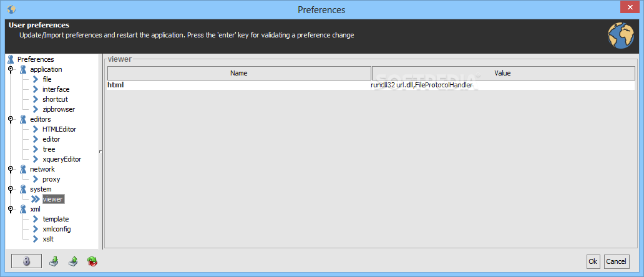Screen dimensions: 644x277
Task: Open the editor preferences node
Action: 51,140
